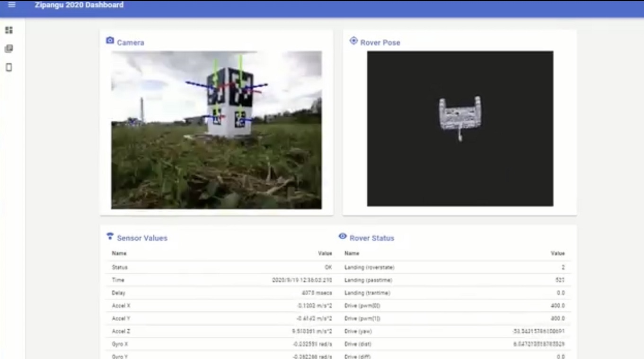644x359 pixels.
Task: Click the eye icon beside Rover Status
Action: coord(343,236)
